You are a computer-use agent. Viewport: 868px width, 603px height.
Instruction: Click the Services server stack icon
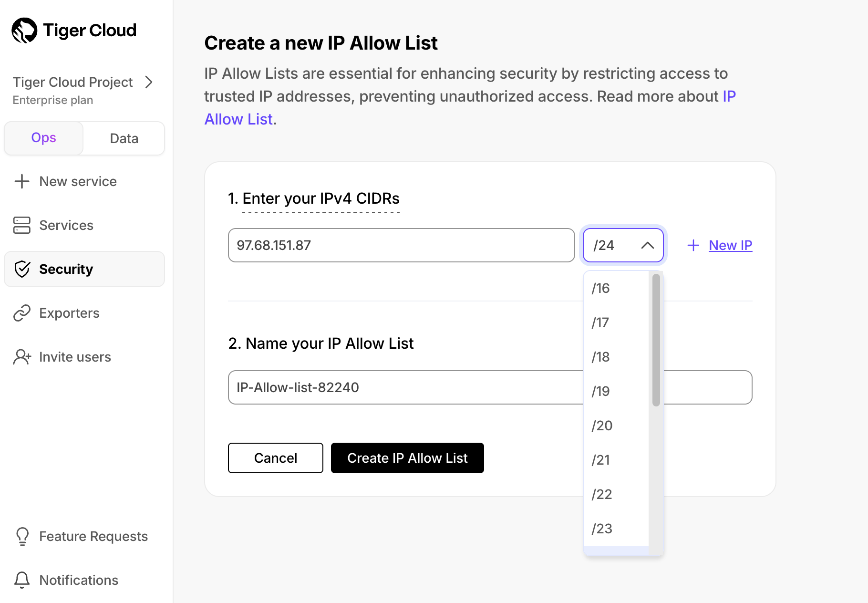point(22,225)
